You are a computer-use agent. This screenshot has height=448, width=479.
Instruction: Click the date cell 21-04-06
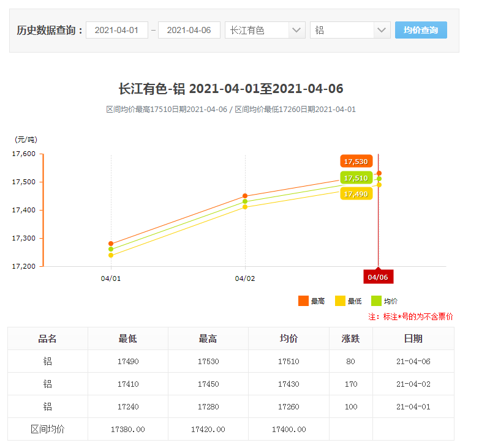click(413, 361)
